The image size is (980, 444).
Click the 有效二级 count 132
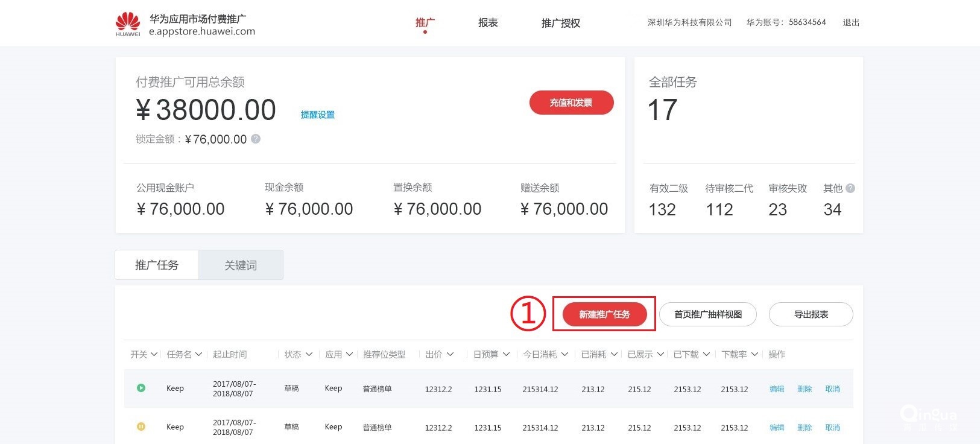662,209
